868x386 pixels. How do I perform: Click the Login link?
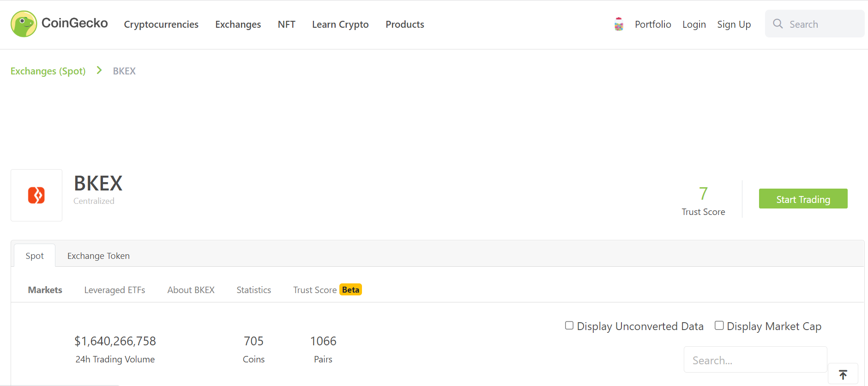(694, 25)
